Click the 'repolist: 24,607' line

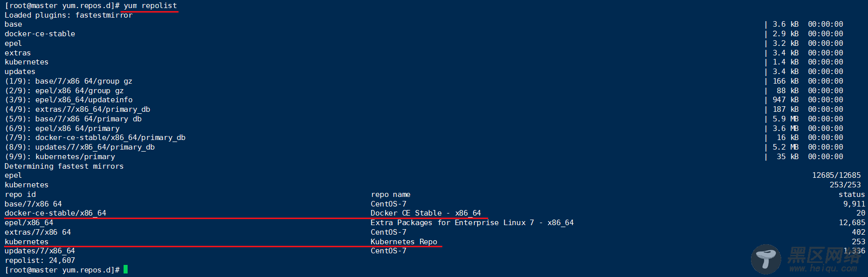40,260
